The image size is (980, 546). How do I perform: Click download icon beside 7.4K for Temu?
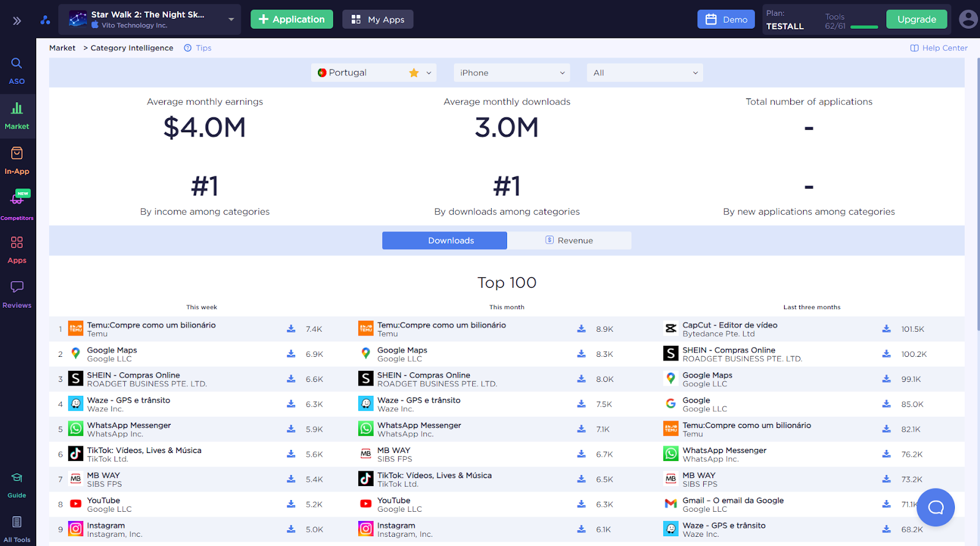[291, 329]
